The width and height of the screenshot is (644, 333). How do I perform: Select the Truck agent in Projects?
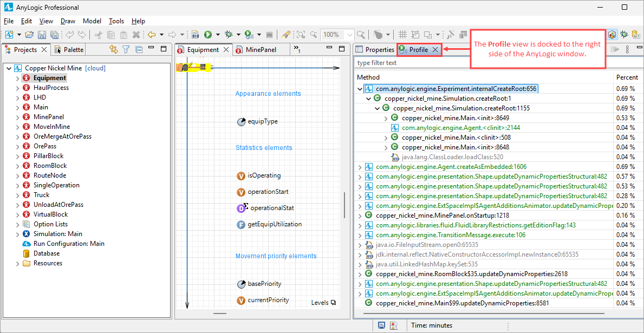coord(42,195)
